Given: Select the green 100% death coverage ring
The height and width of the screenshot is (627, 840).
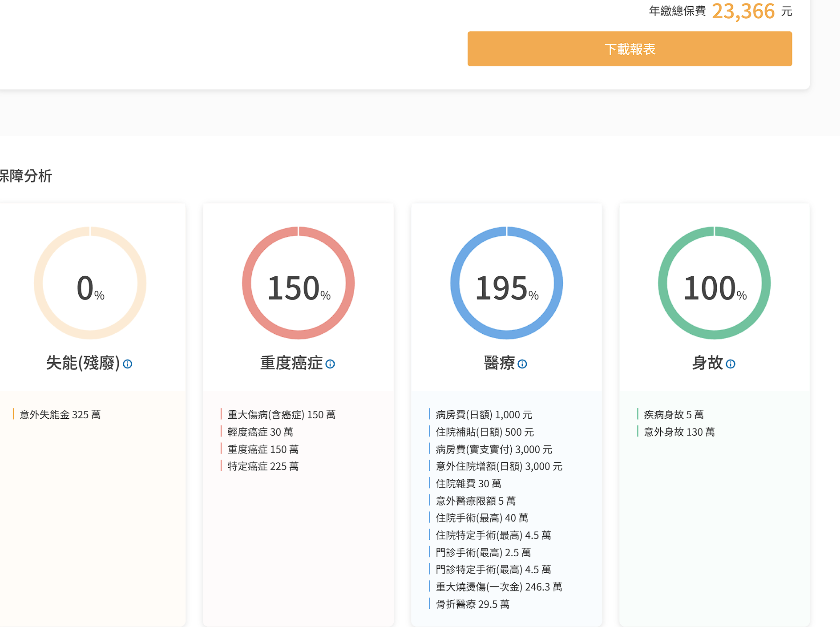Looking at the screenshot, I should [x=715, y=283].
